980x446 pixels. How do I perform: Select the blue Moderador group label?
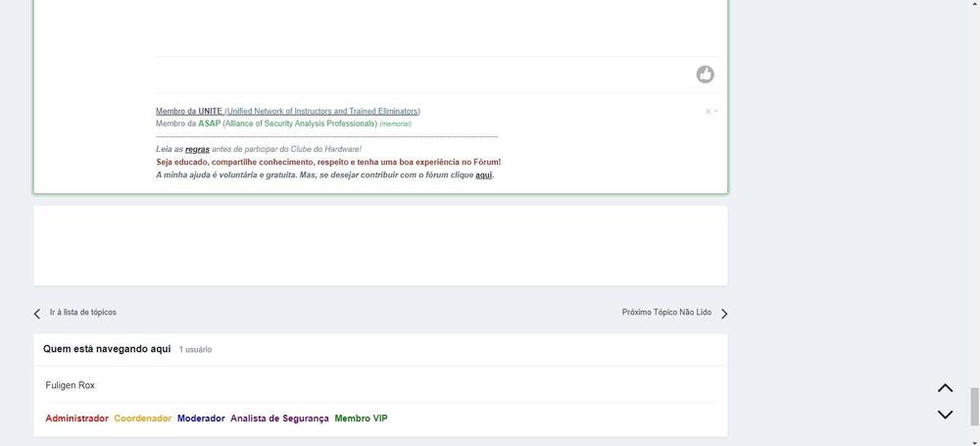tap(201, 419)
